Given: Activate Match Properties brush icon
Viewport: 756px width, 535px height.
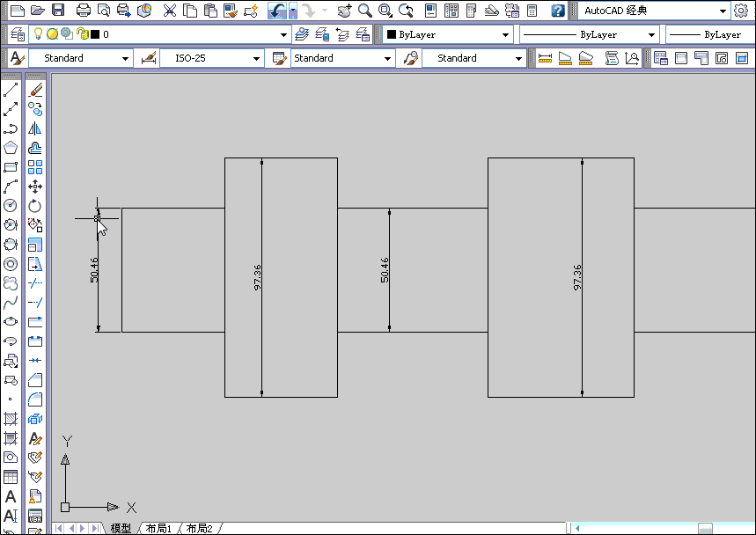Looking at the screenshot, I should point(231,11).
